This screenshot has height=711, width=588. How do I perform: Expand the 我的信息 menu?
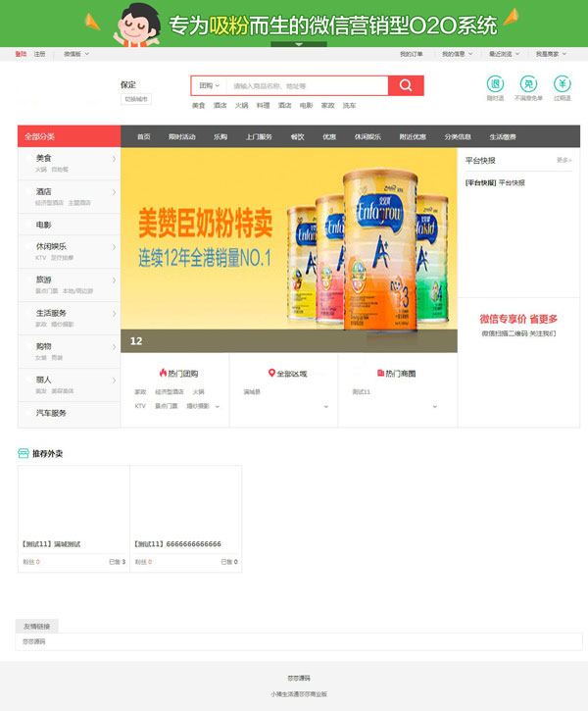coord(458,54)
